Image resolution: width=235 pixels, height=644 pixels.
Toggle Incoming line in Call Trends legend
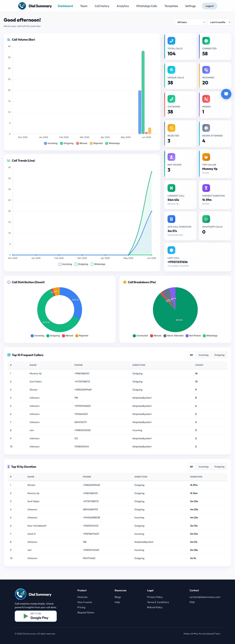coord(65,264)
